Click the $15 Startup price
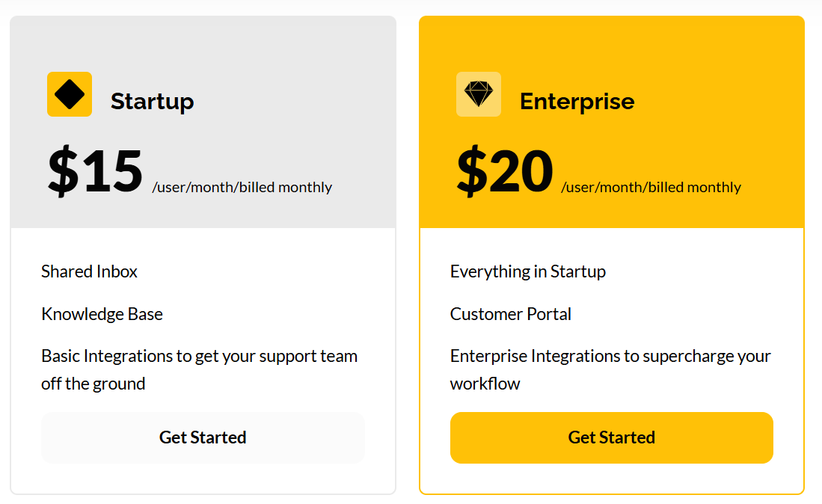 95,170
